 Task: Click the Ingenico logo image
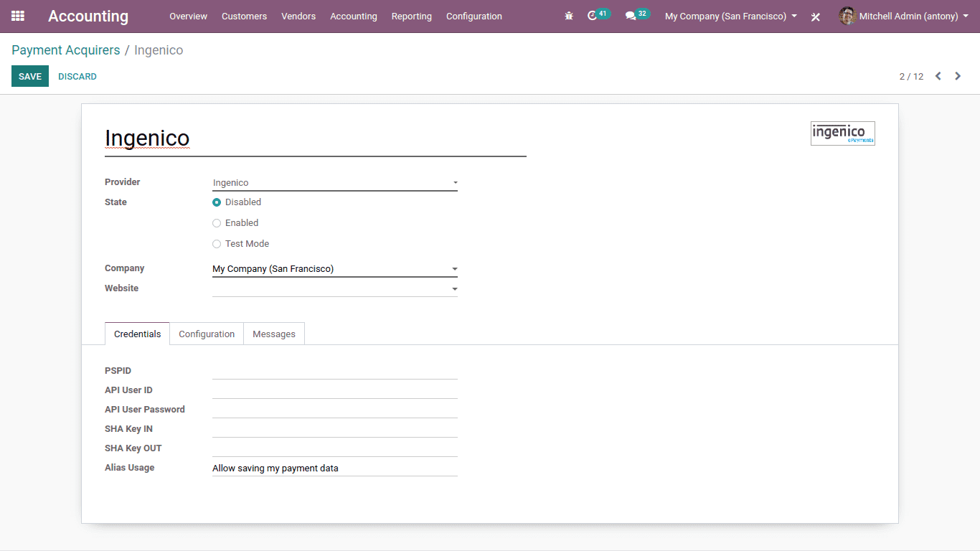tap(843, 133)
